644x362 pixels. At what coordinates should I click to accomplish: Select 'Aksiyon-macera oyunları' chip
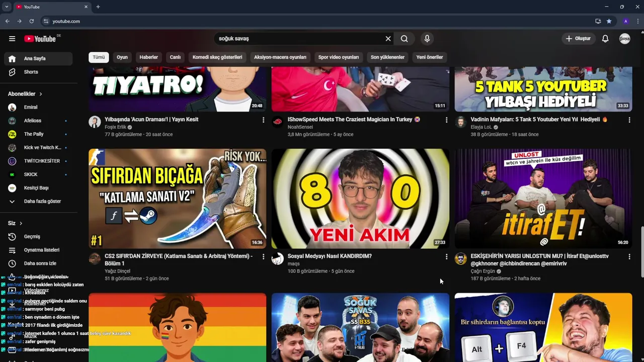click(280, 57)
